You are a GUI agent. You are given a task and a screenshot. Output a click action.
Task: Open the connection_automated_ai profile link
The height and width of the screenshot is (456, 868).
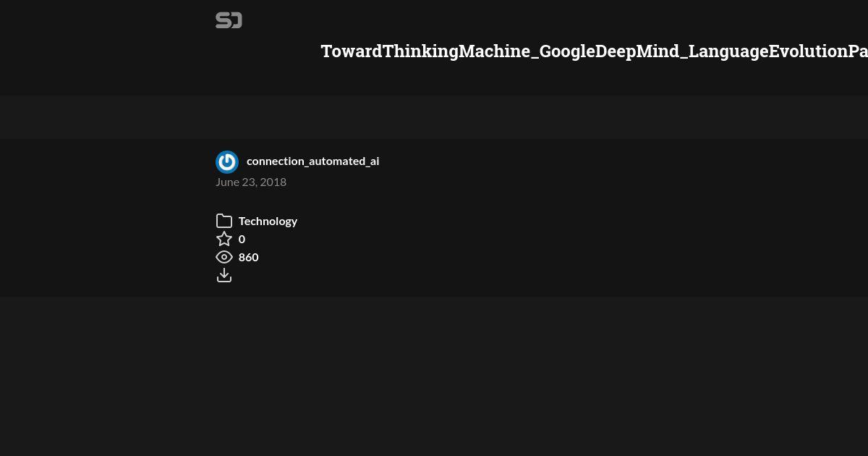(x=312, y=161)
